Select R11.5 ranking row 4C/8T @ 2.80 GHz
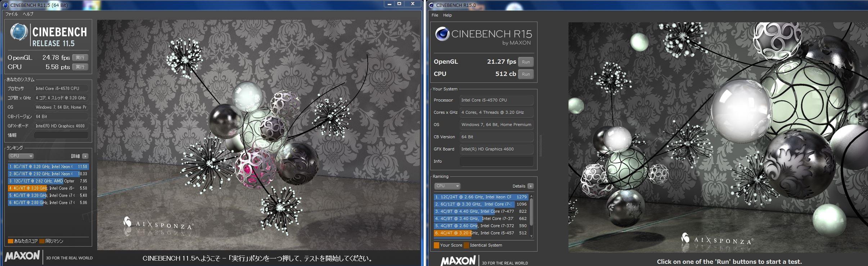868x266 pixels. pyautogui.click(x=48, y=203)
